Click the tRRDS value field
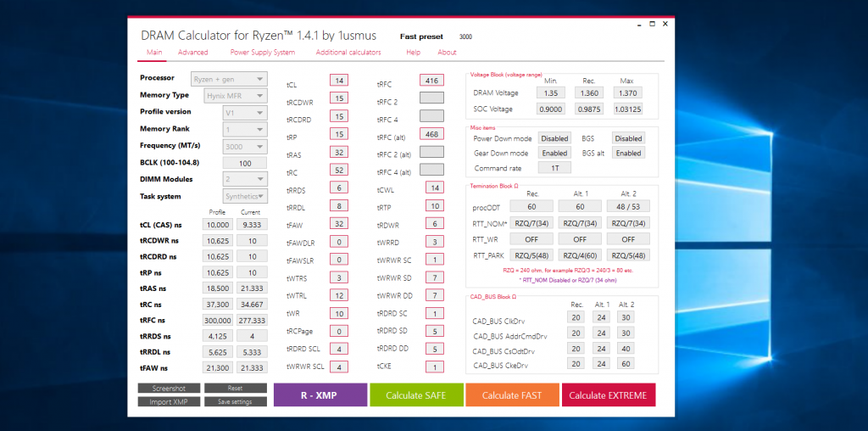This screenshot has width=868, height=431. point(339,188)
